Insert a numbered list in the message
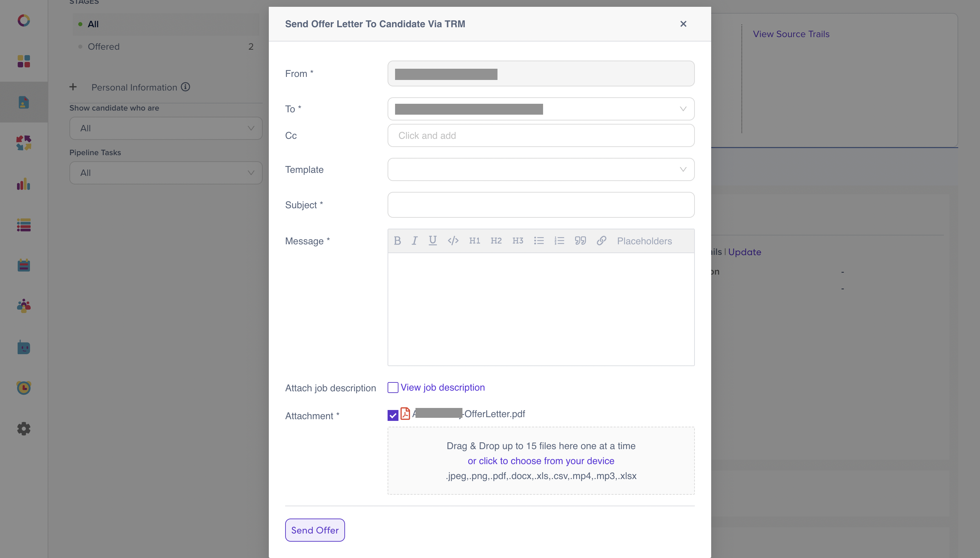Screen dimensions: 980x558 [559, 241]
